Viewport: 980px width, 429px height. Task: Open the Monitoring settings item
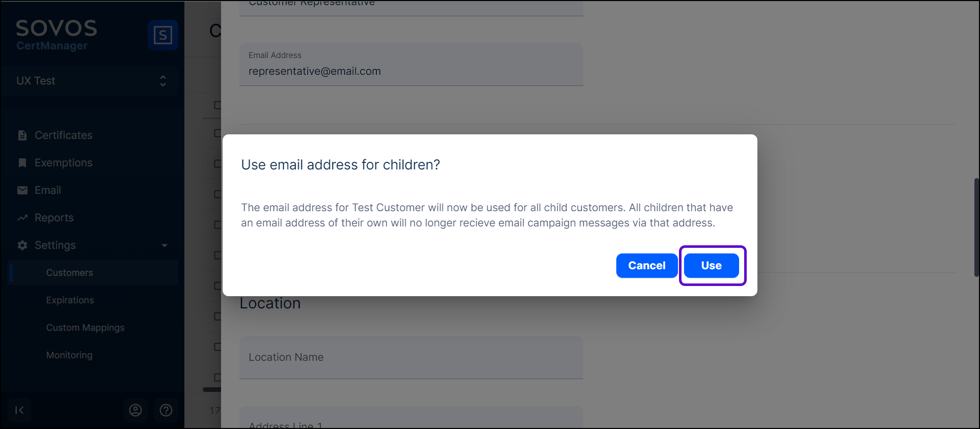pyautogui.click(x=70, y=355)
